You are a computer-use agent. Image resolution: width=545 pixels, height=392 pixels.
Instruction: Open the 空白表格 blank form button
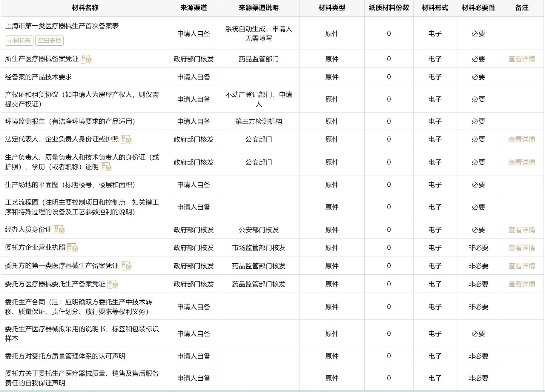[49, 41]
